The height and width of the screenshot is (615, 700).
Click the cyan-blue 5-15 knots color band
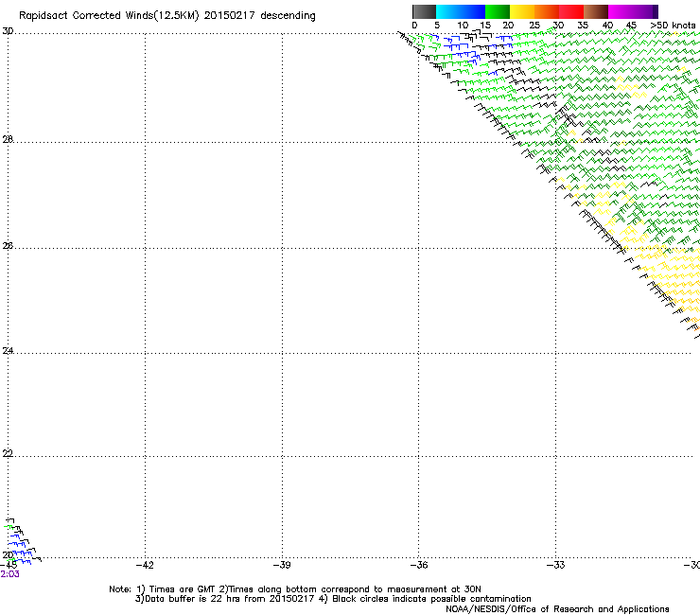point(461,11)
